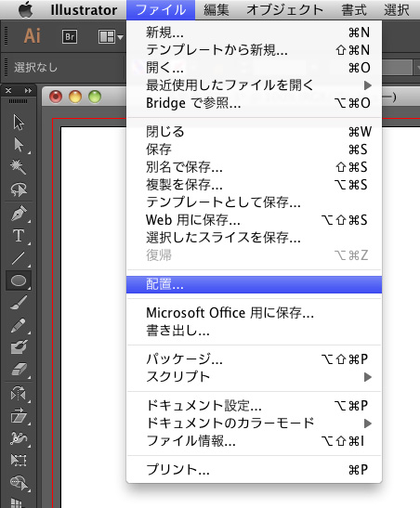Open Adobe Bridge via Br icon
Viewport: 420px width, 508px height.
70,36
